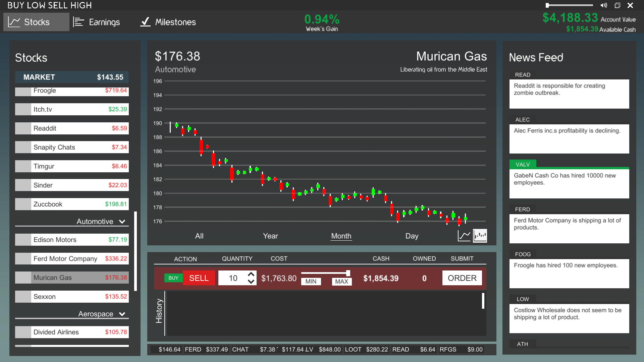Switch chart to line graph view
Viewport: 644px width, 362px height.
464,236
